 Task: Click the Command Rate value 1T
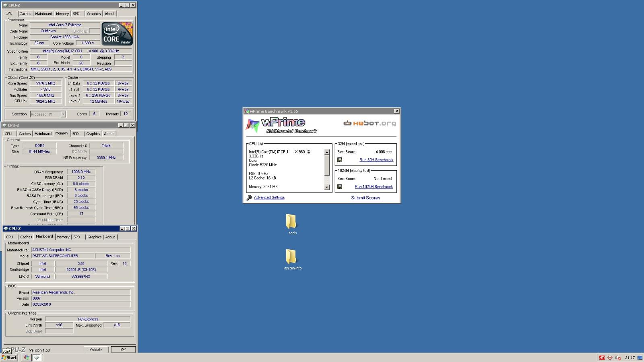coord(81,214)
